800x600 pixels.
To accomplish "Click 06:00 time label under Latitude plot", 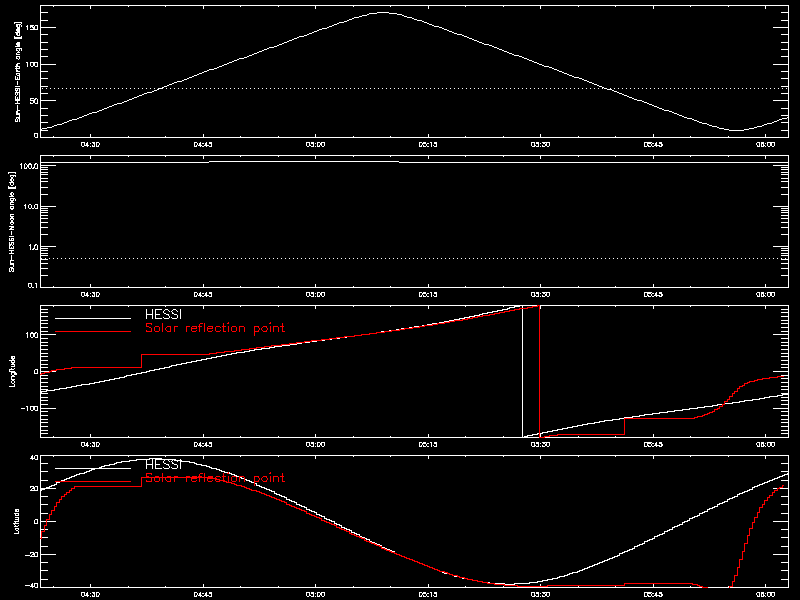I will (x=766, y=595).
